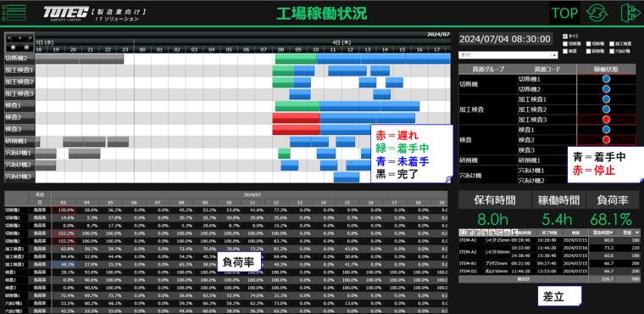The height and width of the screenshot is (314, 644).
Task: Click the 穴あけ機3 Gantt row label
Action: point(19,177)
